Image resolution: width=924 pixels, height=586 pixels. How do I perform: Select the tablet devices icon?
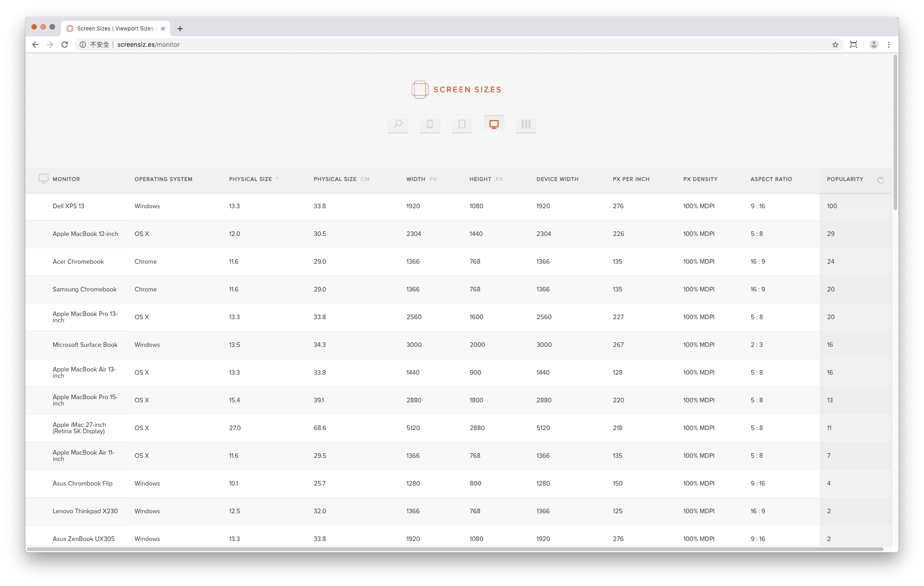point(462,124)
